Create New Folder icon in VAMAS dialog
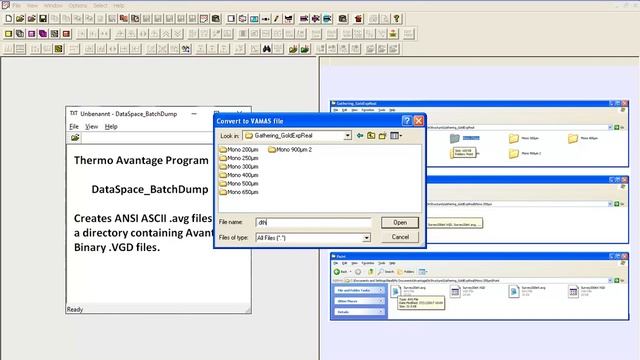This screenshot has width=640, height=360. [x=382, y=136]
